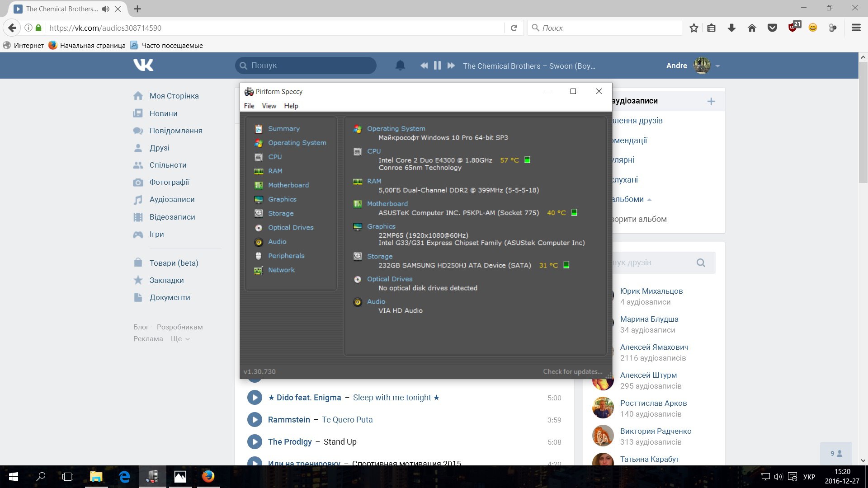Open Друзі in VK menu

[160, 148]
